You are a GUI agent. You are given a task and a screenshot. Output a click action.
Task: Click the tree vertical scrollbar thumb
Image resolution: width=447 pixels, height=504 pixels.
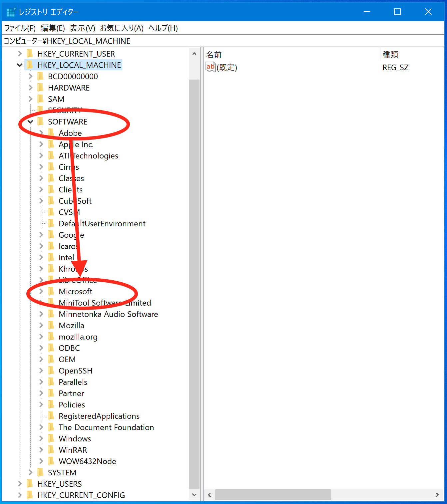click(x=194, y=285)
